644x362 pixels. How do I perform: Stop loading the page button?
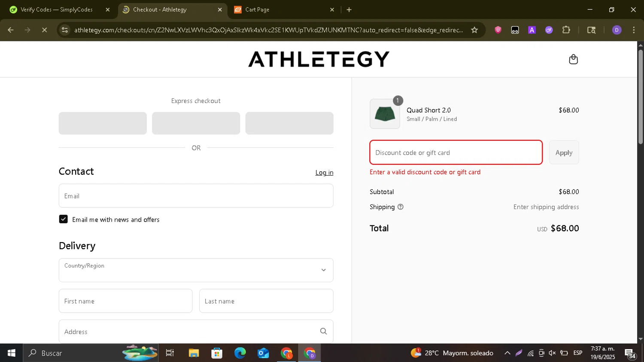[x=44, y=30]
